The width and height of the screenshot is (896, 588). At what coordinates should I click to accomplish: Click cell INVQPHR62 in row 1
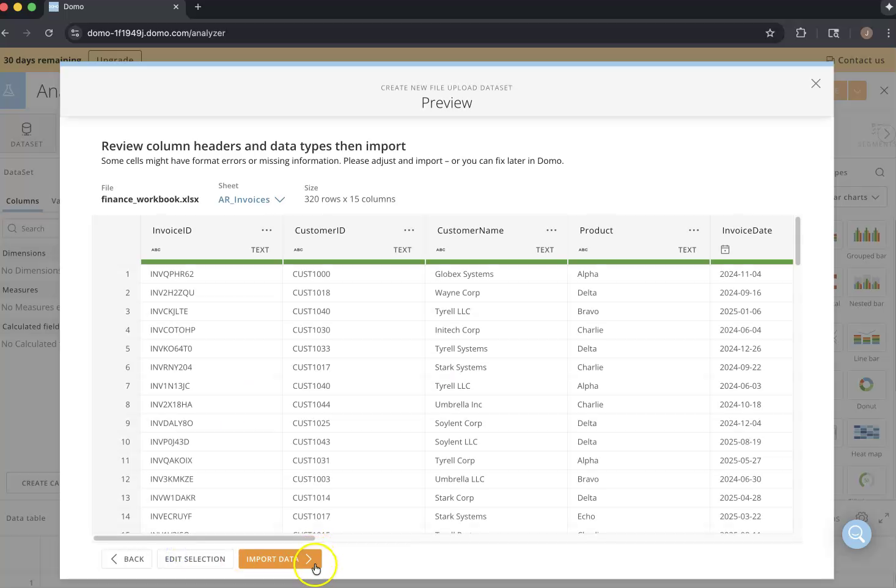tap(172, 274)
